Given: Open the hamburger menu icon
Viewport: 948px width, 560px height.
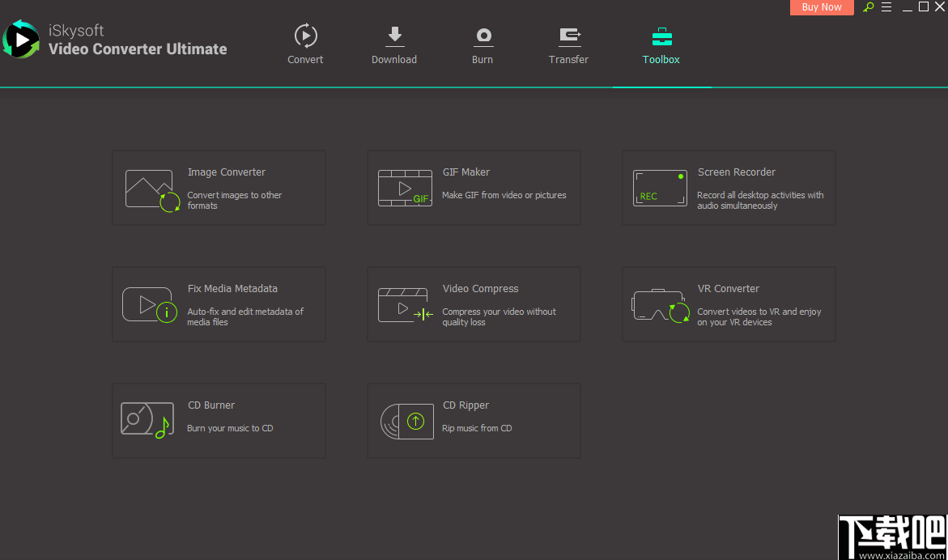Looking at the screenshot, I should click(x=886, y=7).
